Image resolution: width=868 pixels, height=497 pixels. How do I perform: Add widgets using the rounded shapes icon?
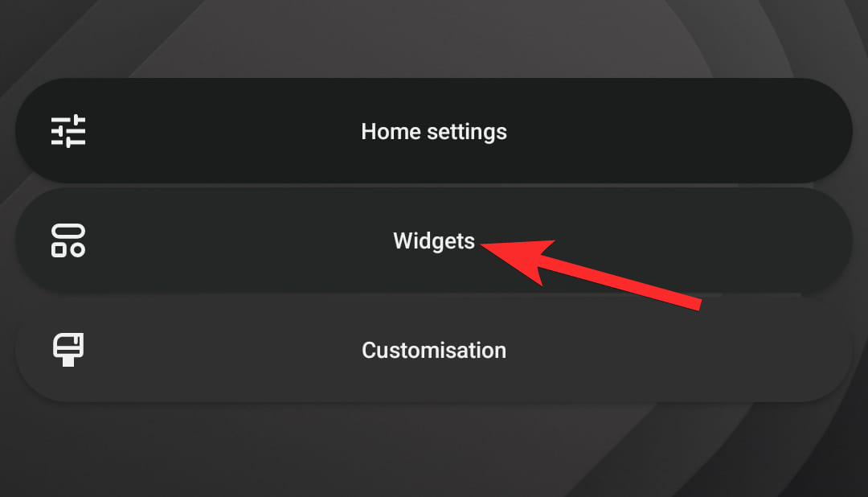(68, 240)
